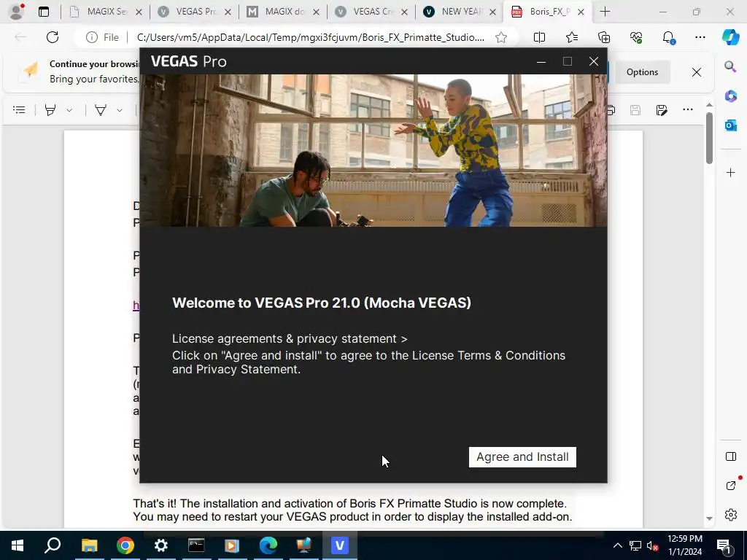
Task: Open Copilot icon in Edge
Action: click(730, 37)
